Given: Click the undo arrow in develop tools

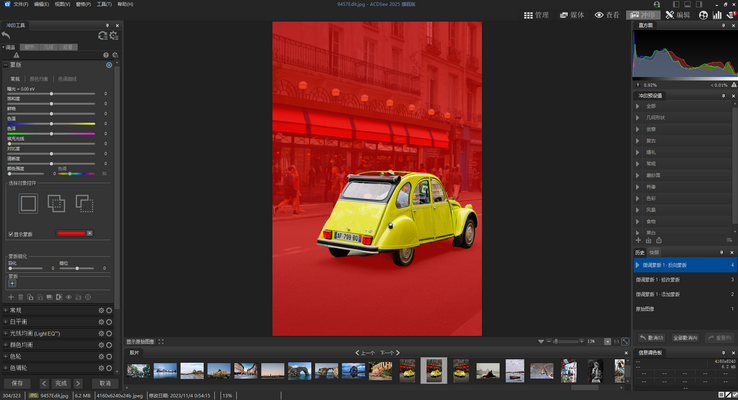Looking at the screenshot, I should pyautogui.click(x=8, y=36).
